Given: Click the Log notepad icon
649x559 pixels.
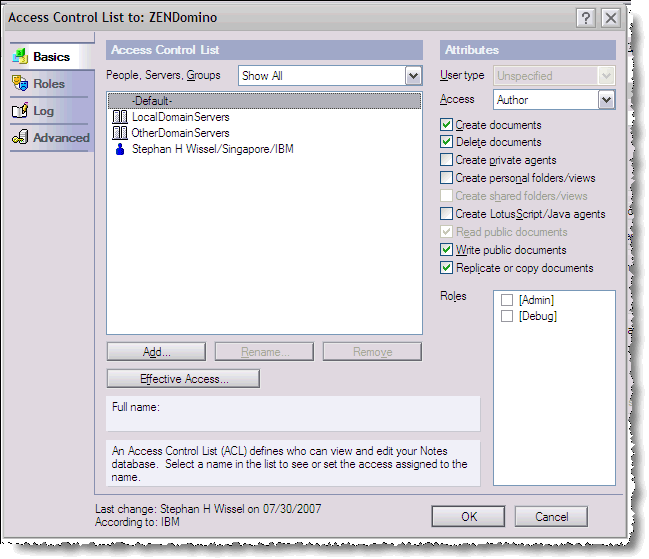Looking at the screenshot, I should pyautogui.click(x=19, y=111).
